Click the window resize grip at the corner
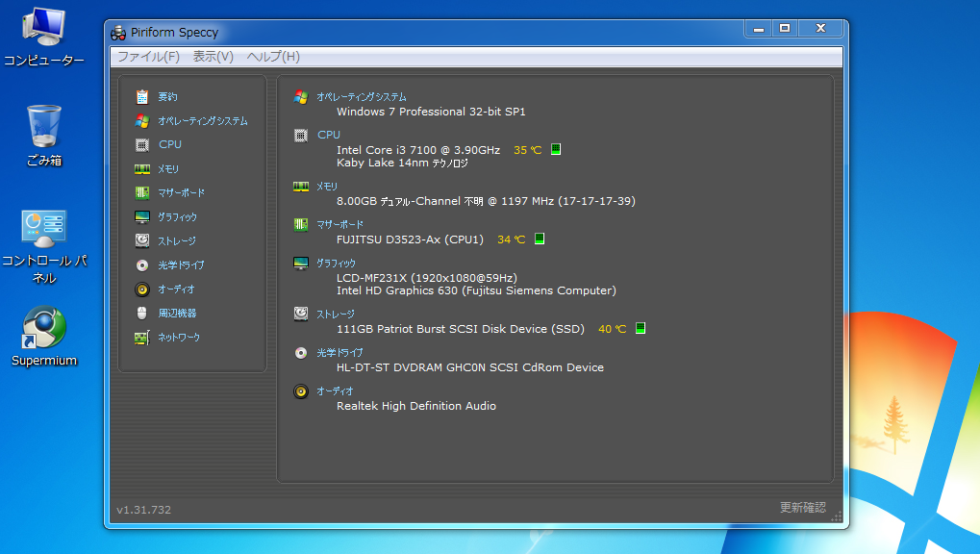 [837, 516]
